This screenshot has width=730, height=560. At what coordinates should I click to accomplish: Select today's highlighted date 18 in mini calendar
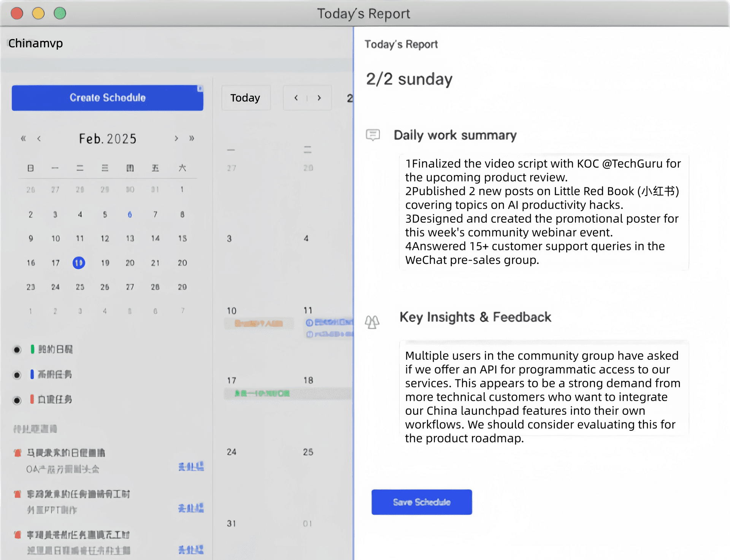pos(79,263)
